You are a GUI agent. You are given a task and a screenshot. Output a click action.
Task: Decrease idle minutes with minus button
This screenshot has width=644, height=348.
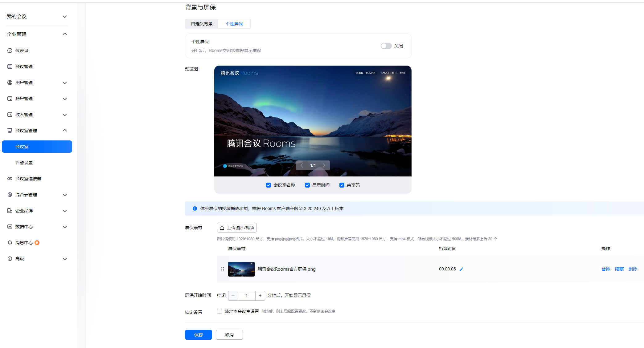(x=233, y=296)
